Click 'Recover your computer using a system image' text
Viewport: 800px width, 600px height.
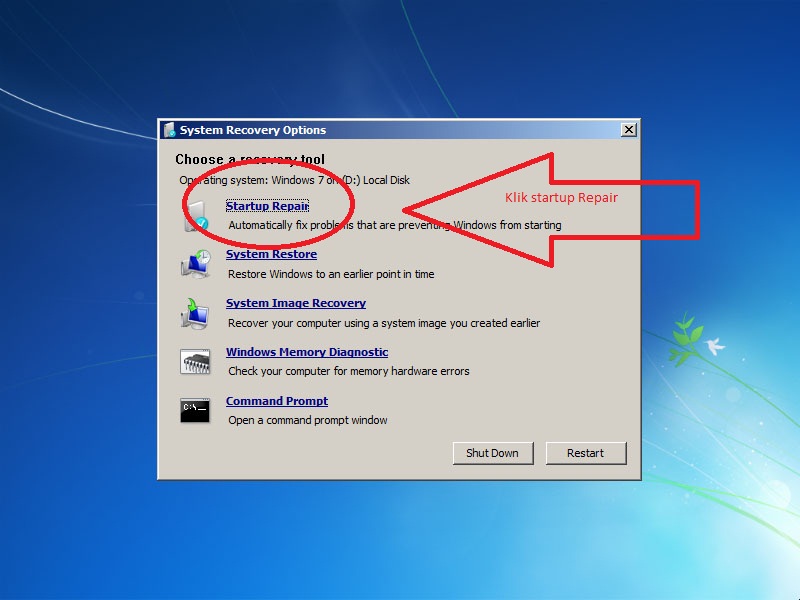[x=384, y=323]
